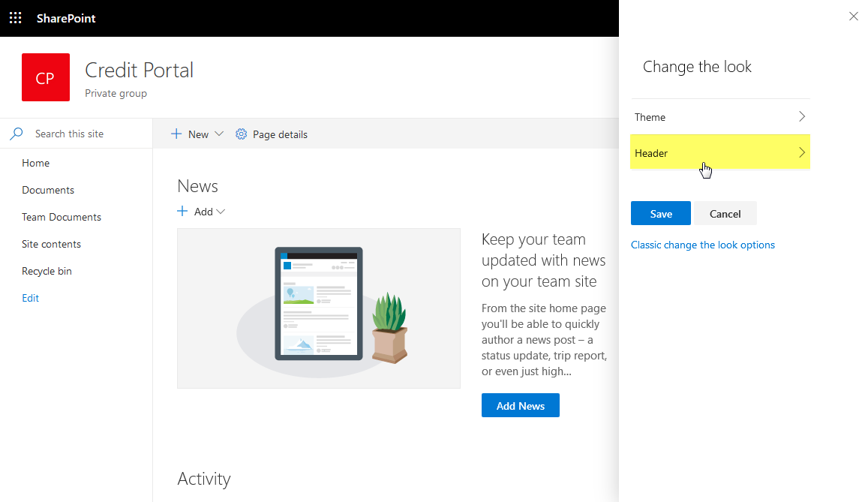Click the CP site logo
868x502 pixels.
(46, 77)
